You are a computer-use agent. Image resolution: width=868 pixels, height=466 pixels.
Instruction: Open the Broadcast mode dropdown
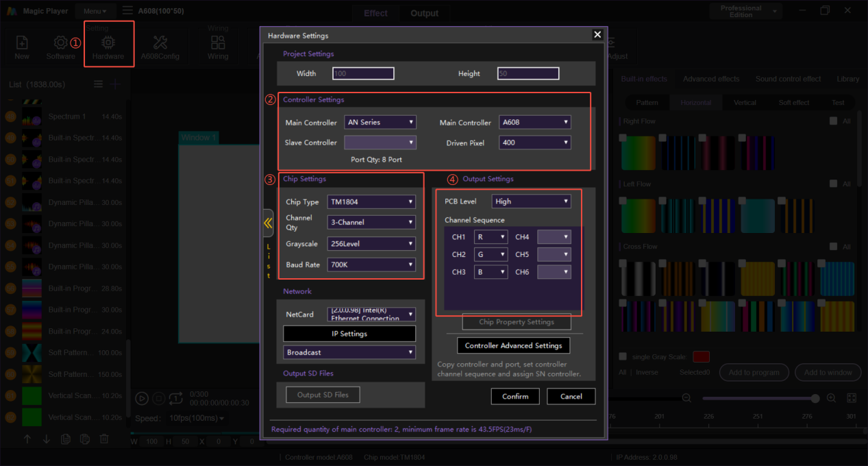click(349, 352)
